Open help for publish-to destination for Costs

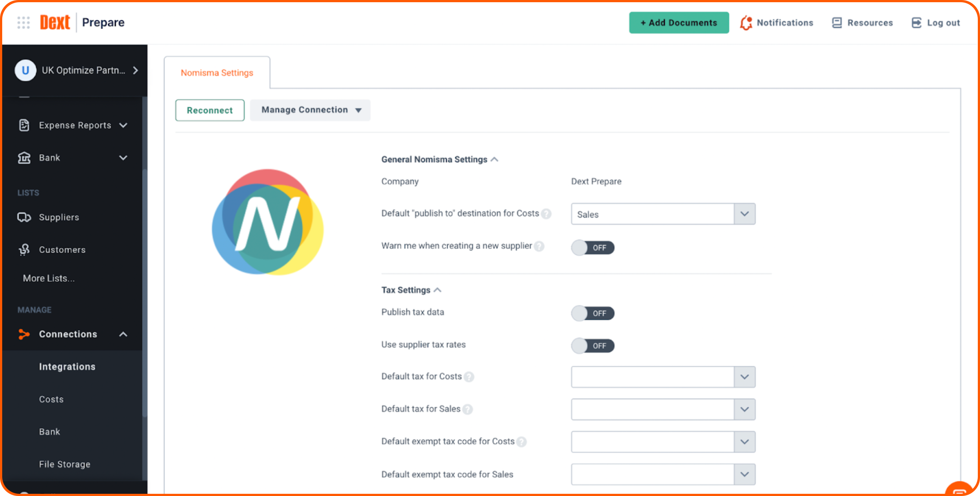pos(546,214)
